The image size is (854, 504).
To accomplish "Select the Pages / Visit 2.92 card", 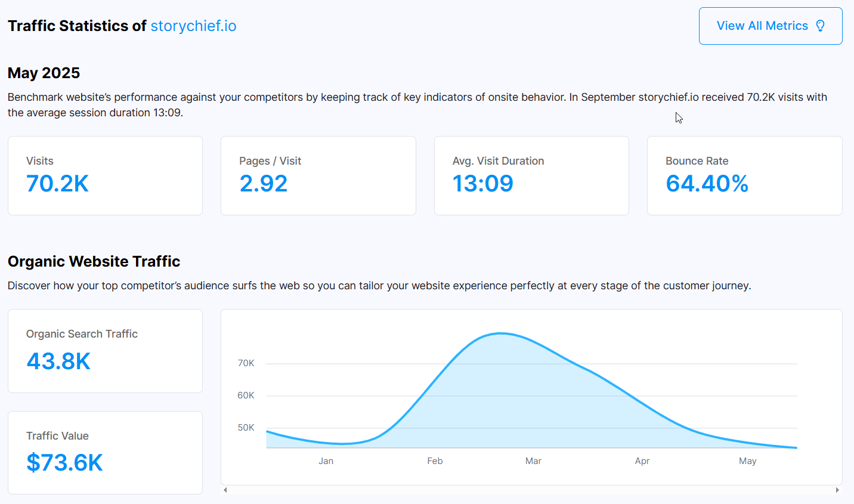I will coord(318,175).
